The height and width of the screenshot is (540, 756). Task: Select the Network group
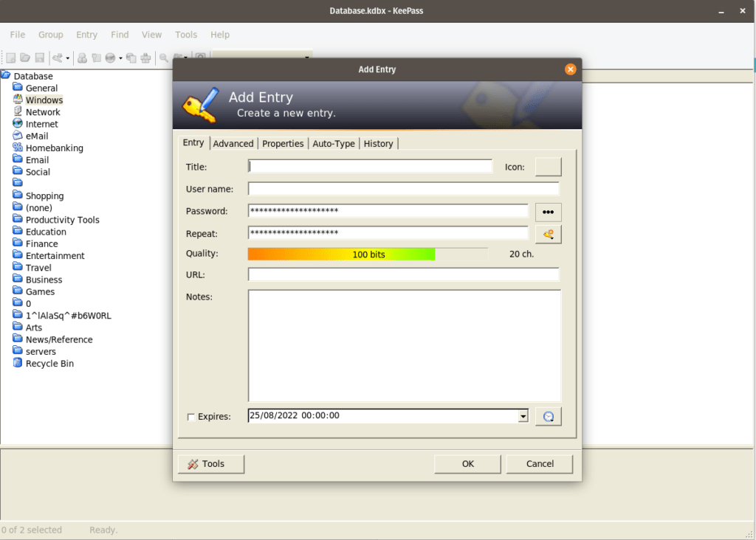click(43, 112)
